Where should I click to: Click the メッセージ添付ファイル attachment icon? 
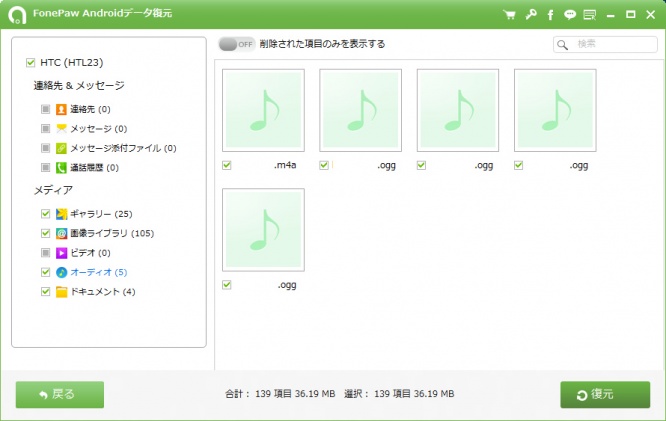(x=61, y=148)
